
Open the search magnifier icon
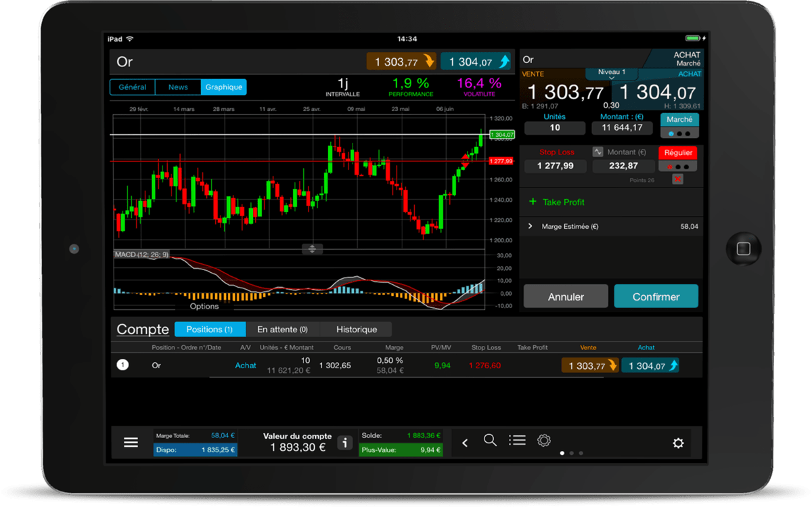point(490,441)
